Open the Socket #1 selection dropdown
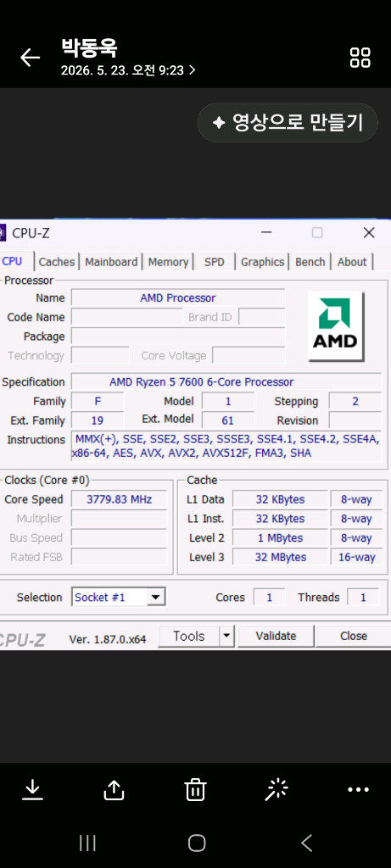This screenshot has height=868, width=391. tap(119, 598)
